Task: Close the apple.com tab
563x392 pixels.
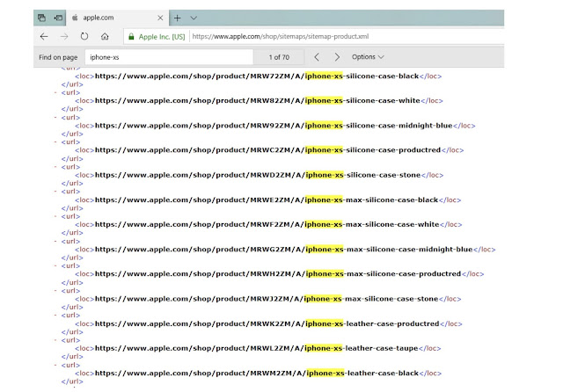Action: tap(160, 18)
